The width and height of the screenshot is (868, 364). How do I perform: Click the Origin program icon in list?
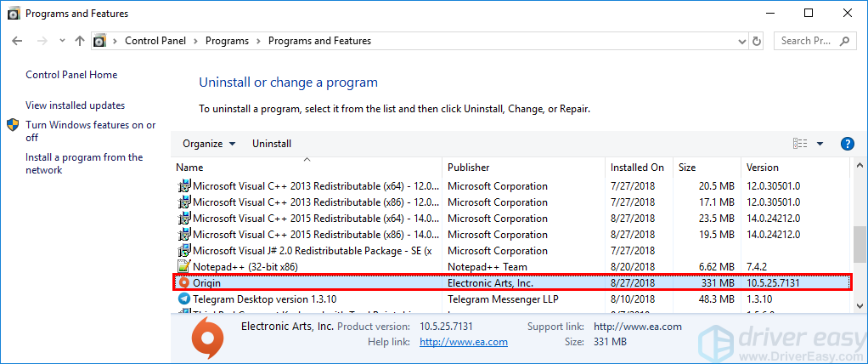click(184, 282)
